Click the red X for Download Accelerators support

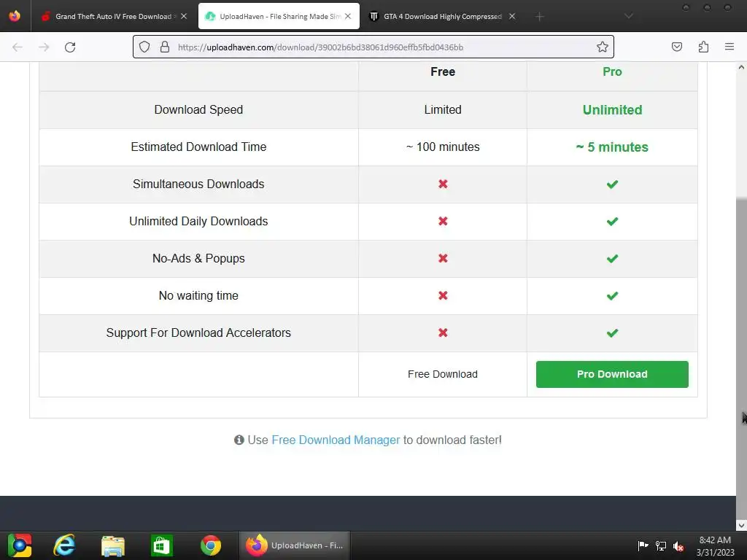tap(443, 332)
